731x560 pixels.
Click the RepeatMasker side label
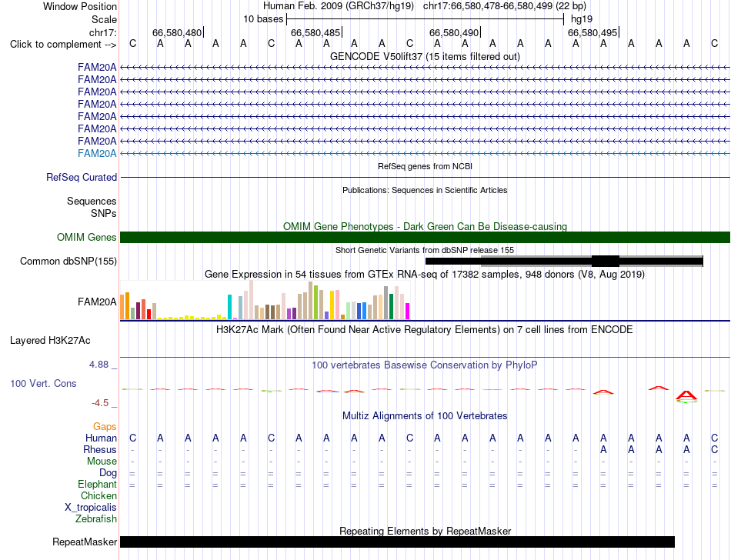[x=85, y=542]
